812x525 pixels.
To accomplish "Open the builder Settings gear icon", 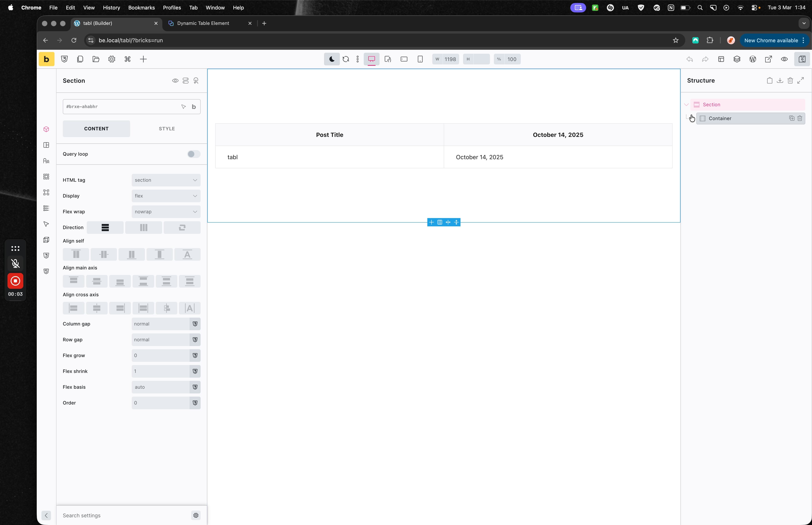I will tap(111, 59).
